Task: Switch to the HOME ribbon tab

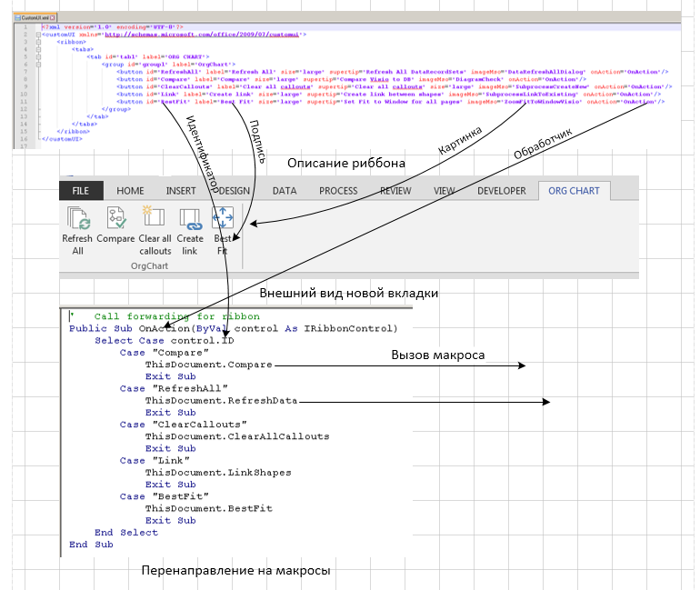Action: pos(130,191)
